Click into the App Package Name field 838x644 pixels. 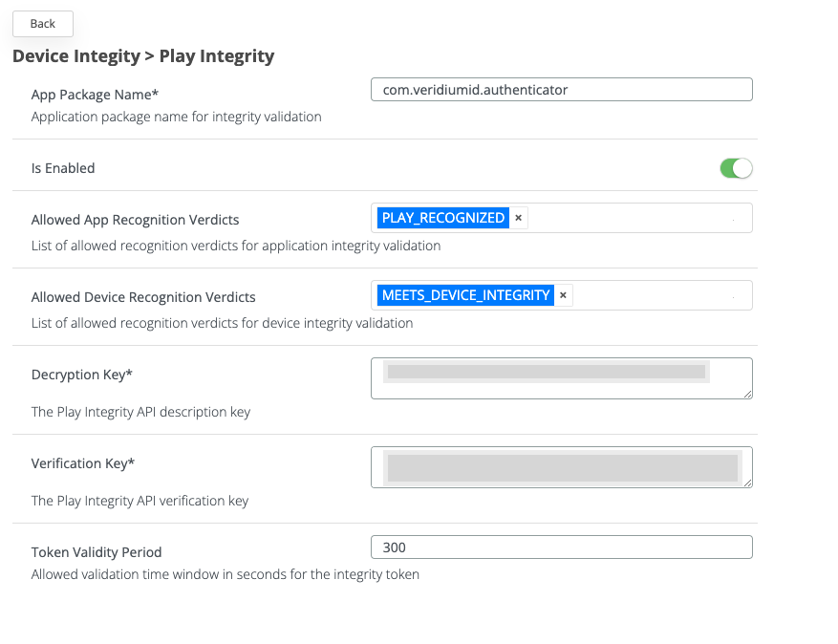[x=561, y=89]
